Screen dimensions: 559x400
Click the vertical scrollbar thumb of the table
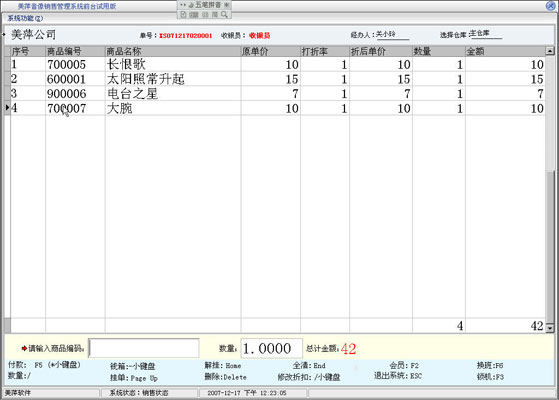coord(550,246)
